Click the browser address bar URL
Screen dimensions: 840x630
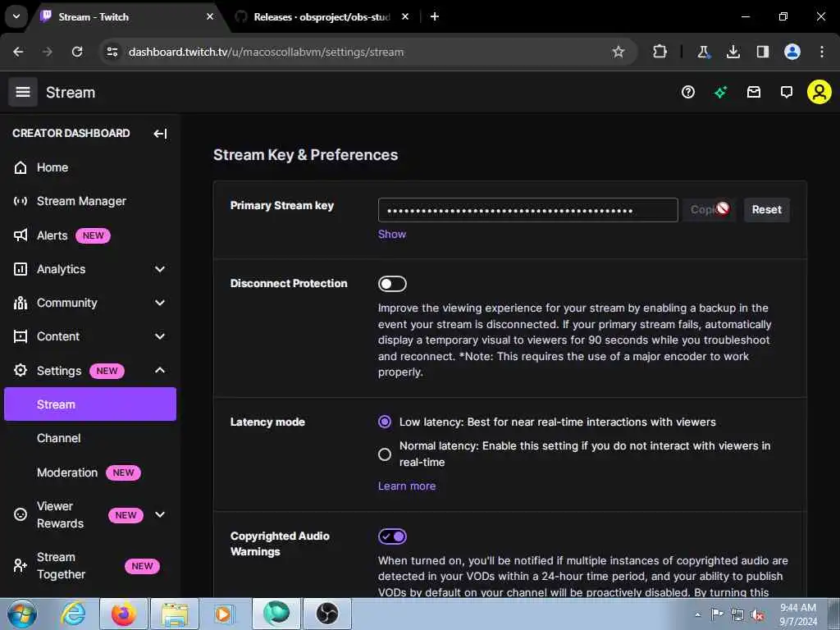[266, 52]
